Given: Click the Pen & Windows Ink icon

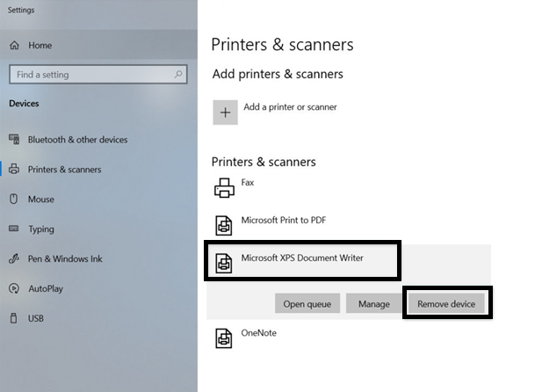Looking at the screenshot, I should tap(14, 258).
